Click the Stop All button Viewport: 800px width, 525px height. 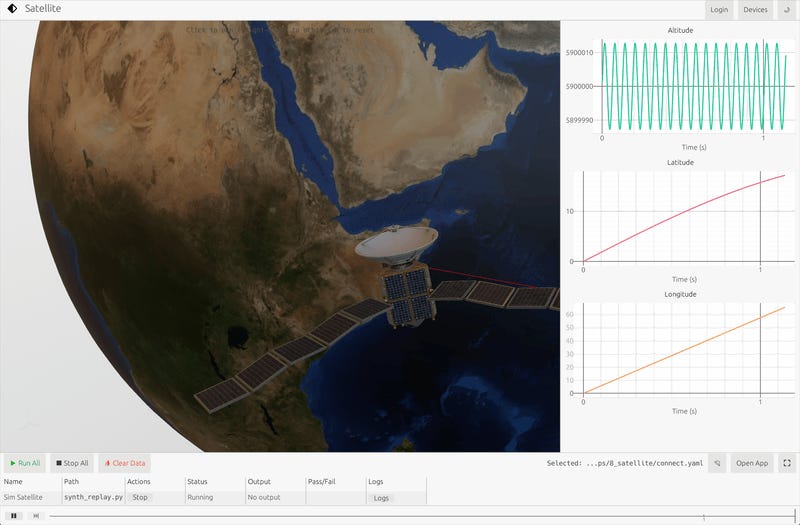click(x=72, y=463)
